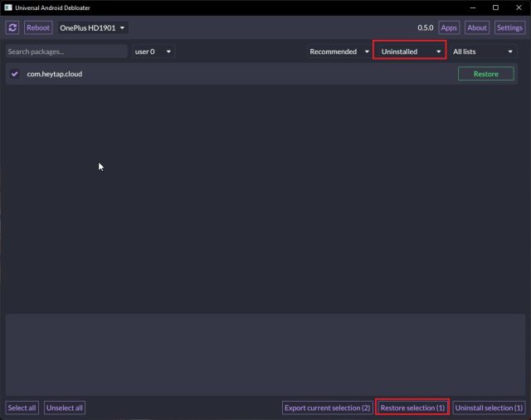Expand the user 0 dropdown
Screen dimensions: 531x420
pyautogui.click(x=153, y=51)
